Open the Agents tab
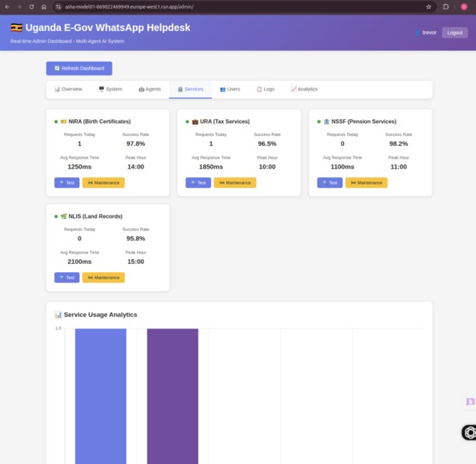 150,89
